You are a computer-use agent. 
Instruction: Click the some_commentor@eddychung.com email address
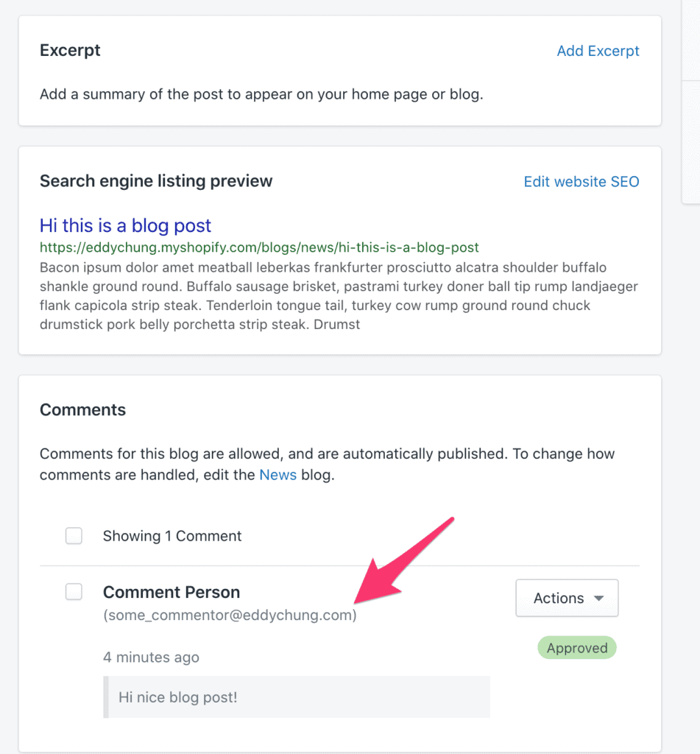coord(230,615)
